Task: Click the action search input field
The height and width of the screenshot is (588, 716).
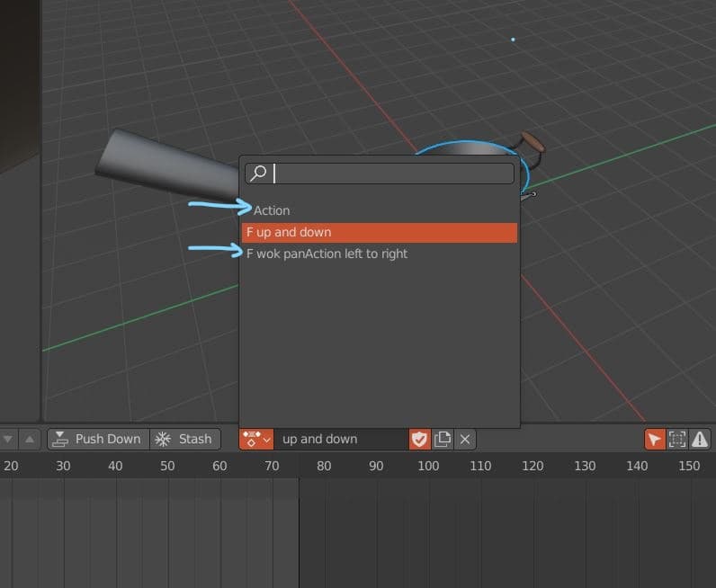Action: point(380,174)
